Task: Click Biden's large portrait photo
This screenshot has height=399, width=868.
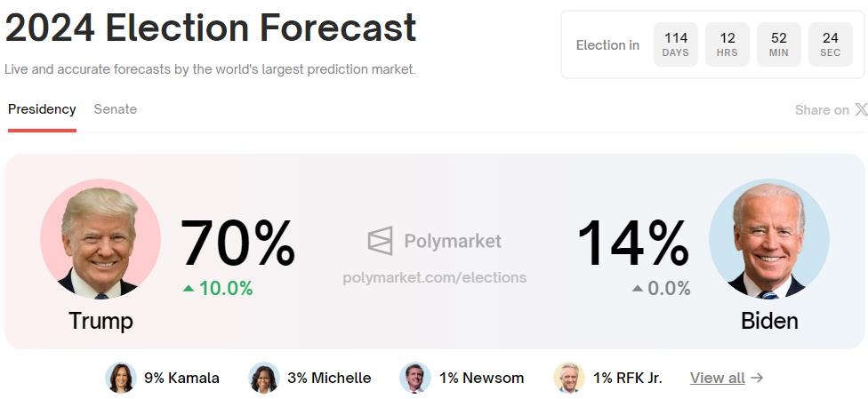Action: 768,239
